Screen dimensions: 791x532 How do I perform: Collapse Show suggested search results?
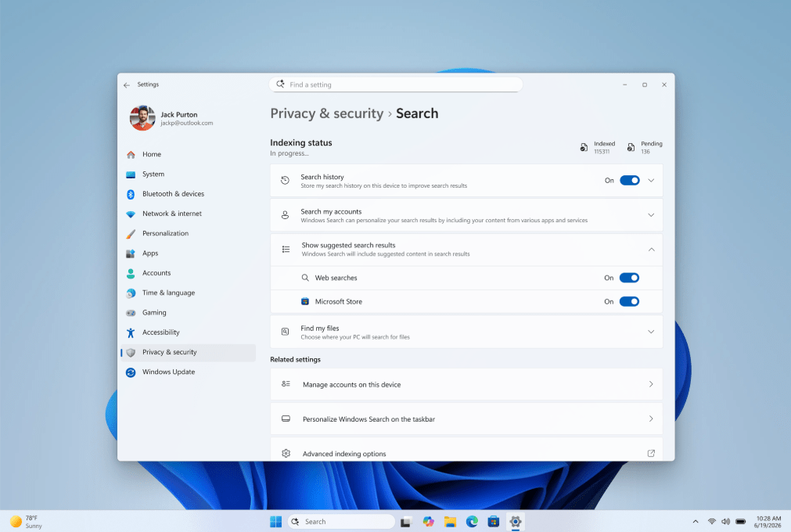651,250
